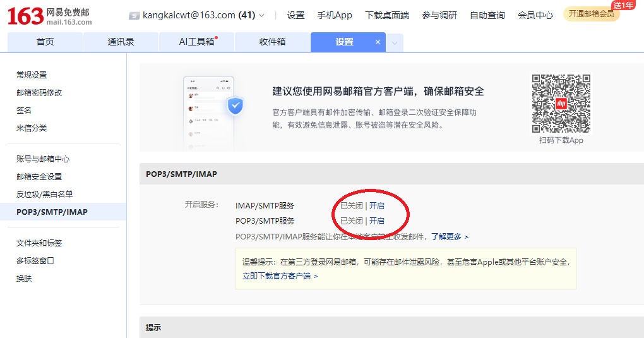Click the 开通邮箱会员 button
The width and height of the screenshot is (644, 338).
[591, 14]
